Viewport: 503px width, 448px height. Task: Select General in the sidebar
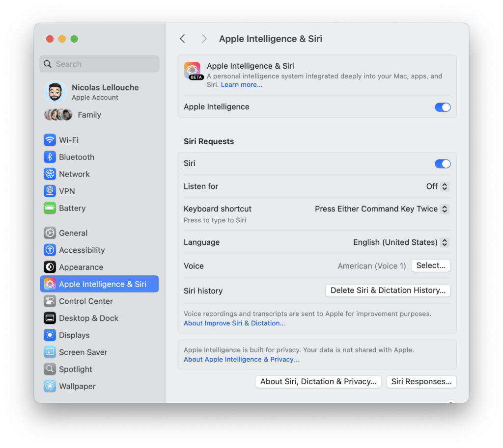coord(99,233)
